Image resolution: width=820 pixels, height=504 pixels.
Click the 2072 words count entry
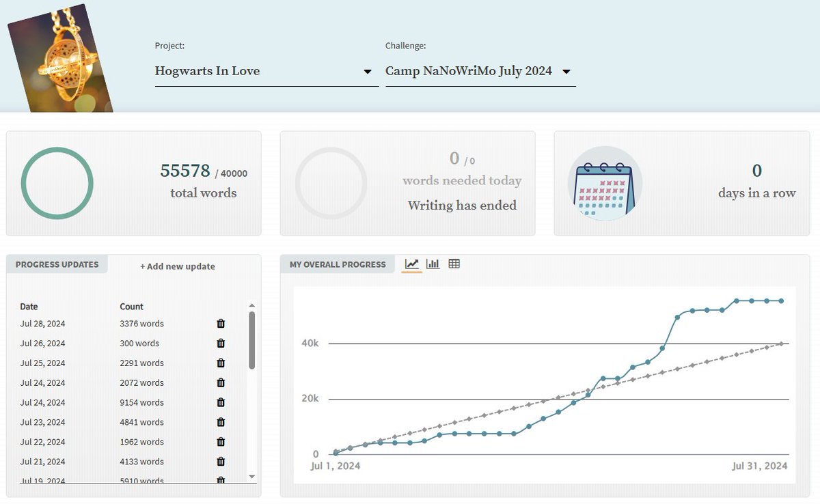tap(141, 383)
